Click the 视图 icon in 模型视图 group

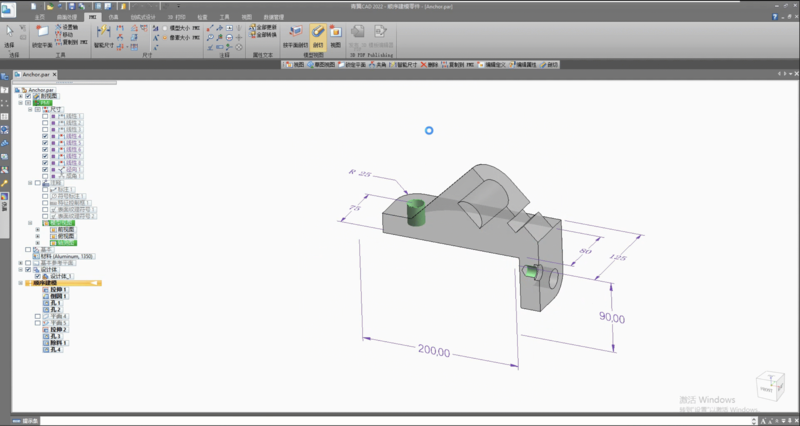[335, 34]
